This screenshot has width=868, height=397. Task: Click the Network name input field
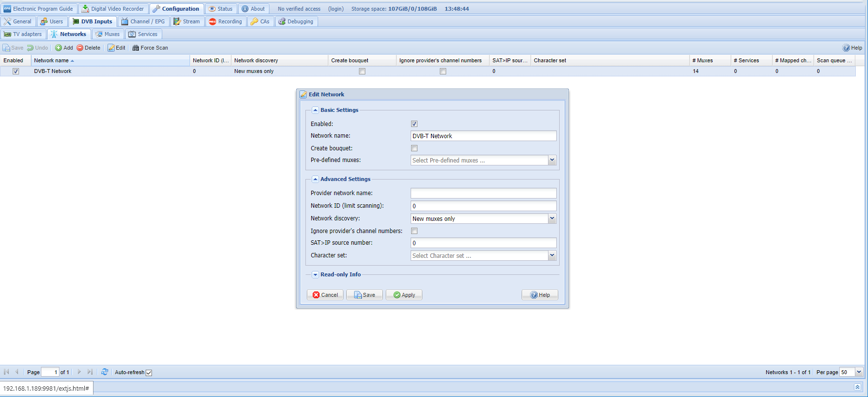tap(483, 136)
